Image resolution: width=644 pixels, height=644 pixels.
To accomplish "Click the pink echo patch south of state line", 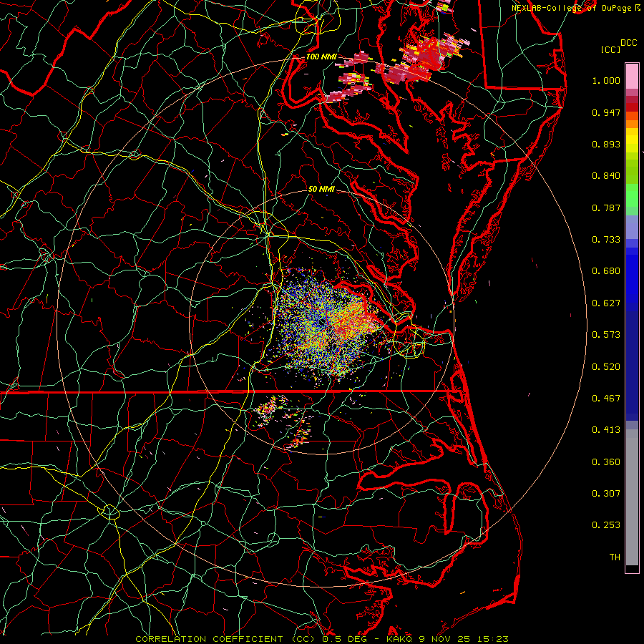I will click(x=268, y=409).
